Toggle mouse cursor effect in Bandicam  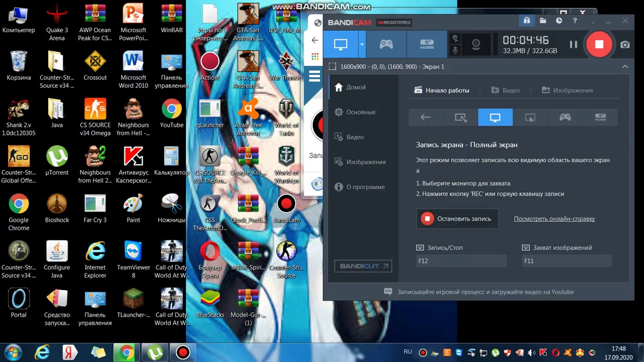pyautogui.click(x=455, y=39)
